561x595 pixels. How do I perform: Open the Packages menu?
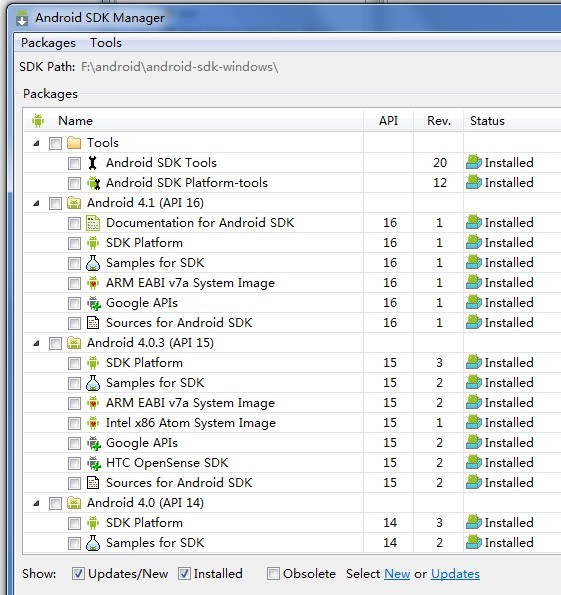click(x=48, y=43)
